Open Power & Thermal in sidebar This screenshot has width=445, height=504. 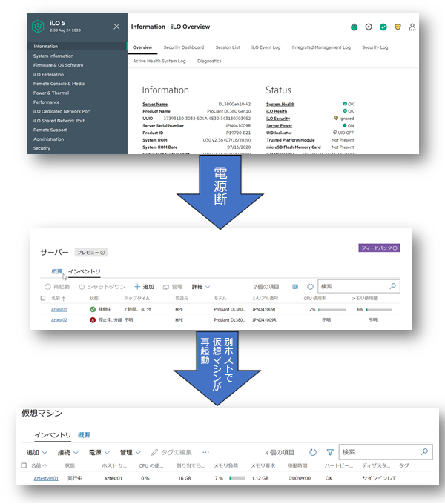pos(51,93)
